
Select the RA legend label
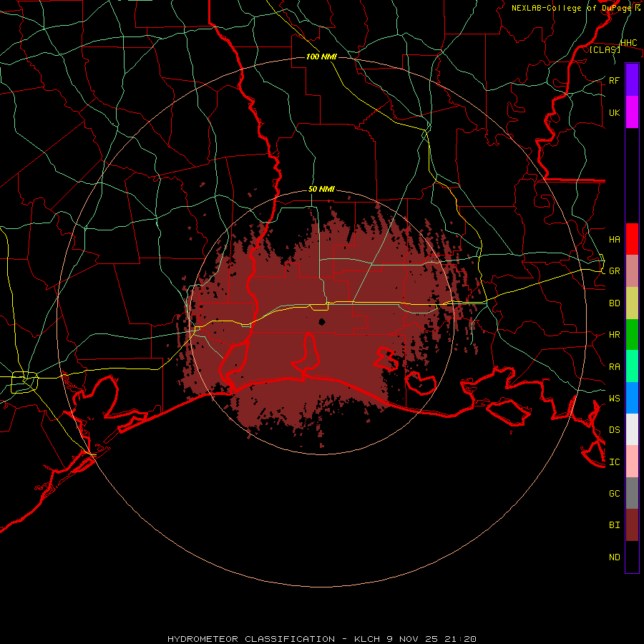tap(614, 366)
